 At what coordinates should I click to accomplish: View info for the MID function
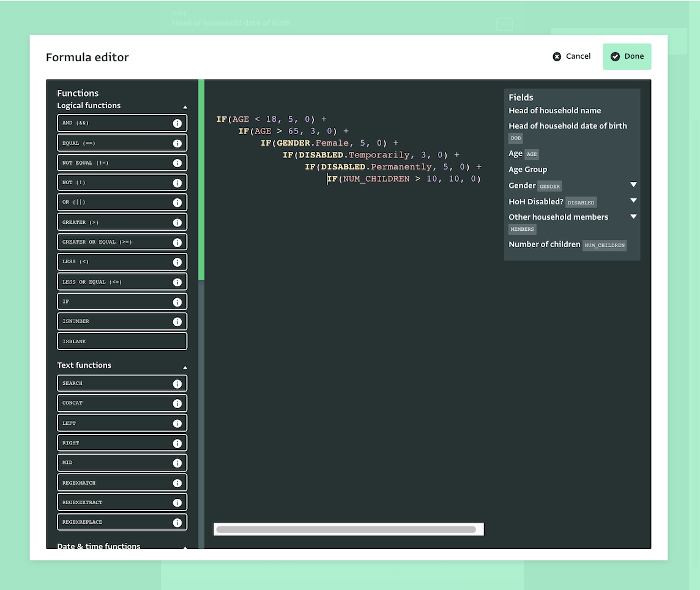[177, 462]
